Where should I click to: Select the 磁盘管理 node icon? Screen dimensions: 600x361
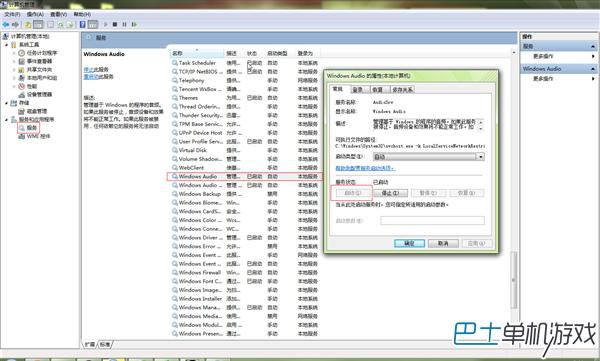coord(21,111)
